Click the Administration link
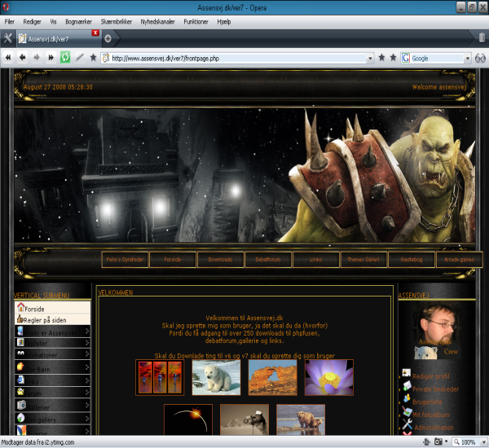489x448 pixels. pyautogui.click(x=434, y=428)
